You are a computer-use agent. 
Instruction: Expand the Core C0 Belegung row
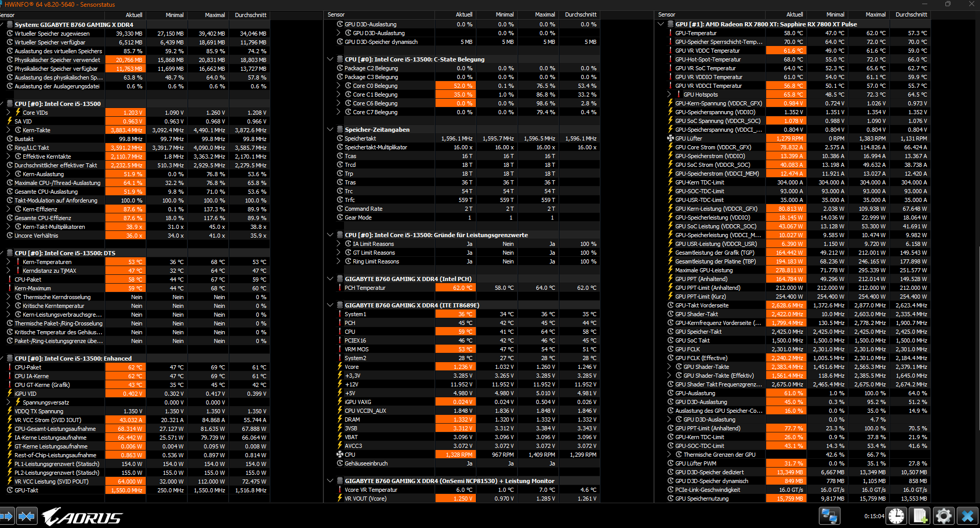pyautogui.click(x=339, y=86)
